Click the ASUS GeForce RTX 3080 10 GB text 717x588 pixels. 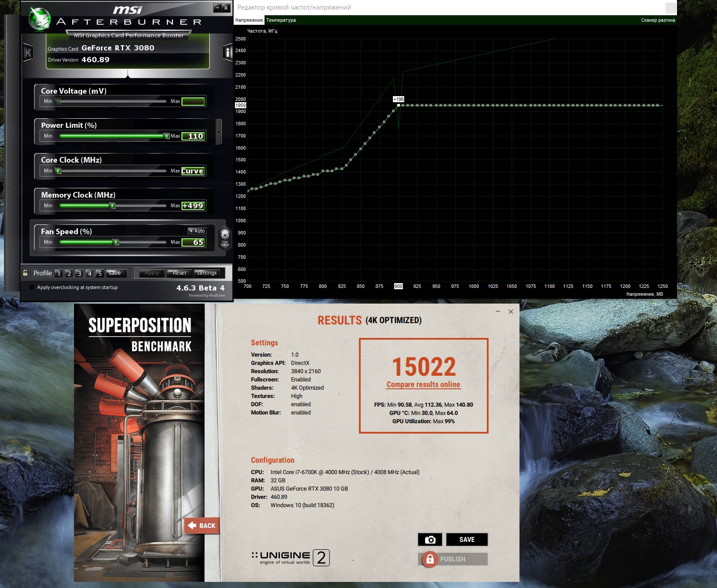coord(309,489)
